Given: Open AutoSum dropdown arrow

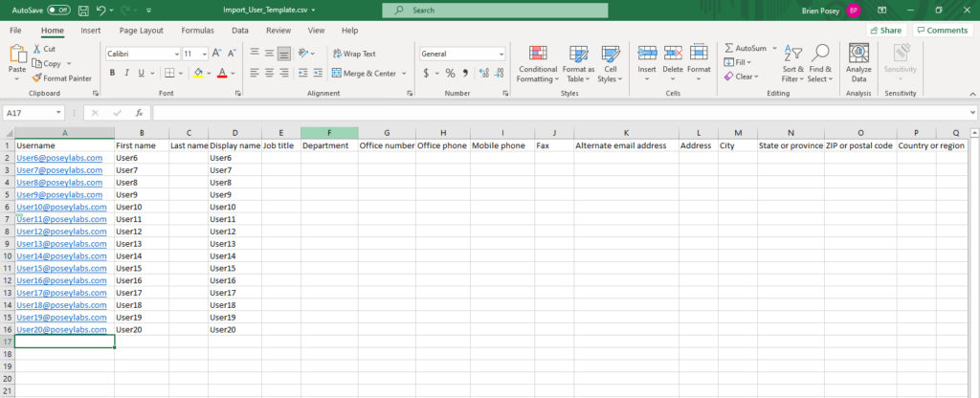Looking at the screenshot, I should (774, 48).
